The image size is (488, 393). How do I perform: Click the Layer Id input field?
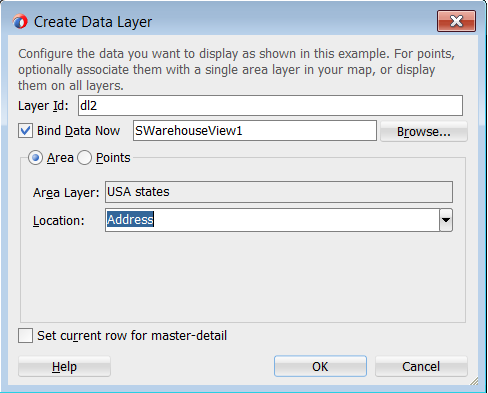270,106
